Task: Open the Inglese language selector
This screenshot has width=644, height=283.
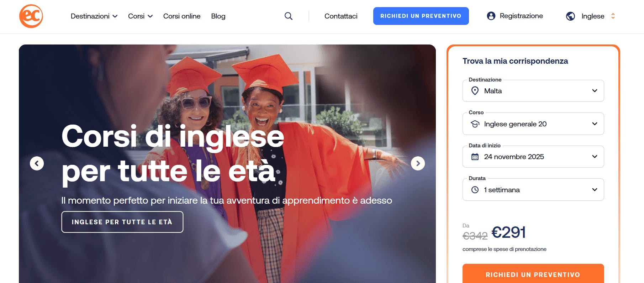Action: coord(598,16)
